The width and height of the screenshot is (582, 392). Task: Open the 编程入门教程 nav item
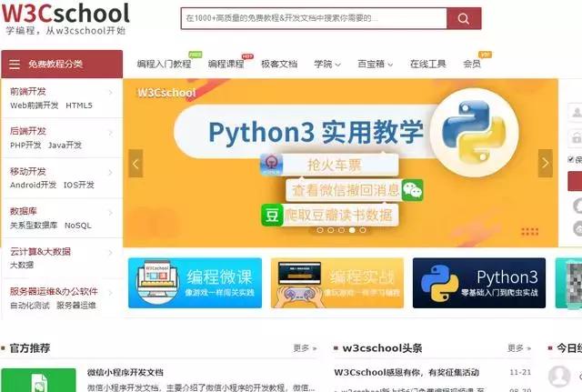(x=164, y=65)
